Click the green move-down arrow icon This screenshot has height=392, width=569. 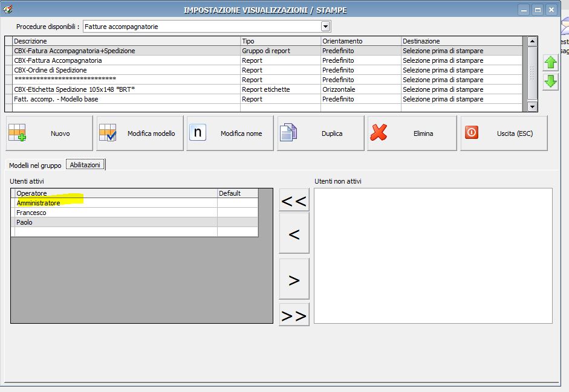550,82
